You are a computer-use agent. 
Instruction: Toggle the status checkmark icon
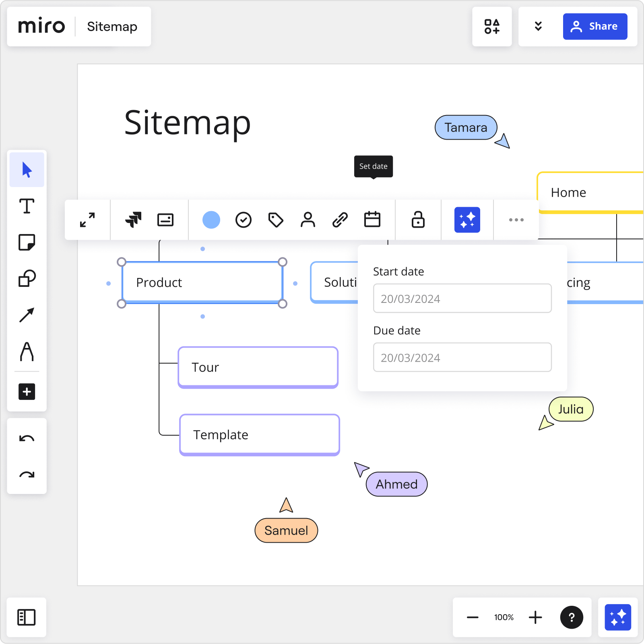click(244, 220)
